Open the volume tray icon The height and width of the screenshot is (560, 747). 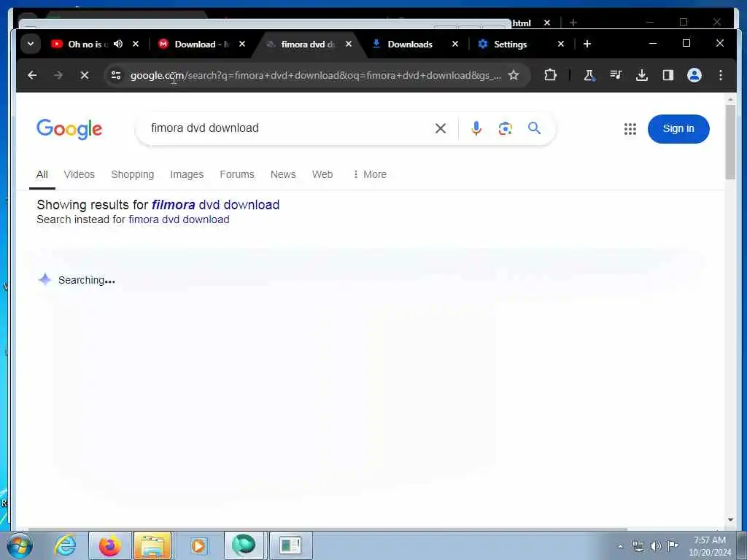point(656,546)
